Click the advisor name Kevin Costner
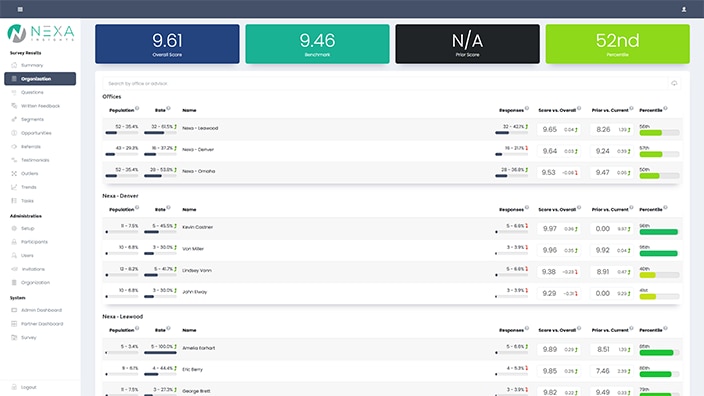Screen dimensions: 704x396 tap(198, 227)
